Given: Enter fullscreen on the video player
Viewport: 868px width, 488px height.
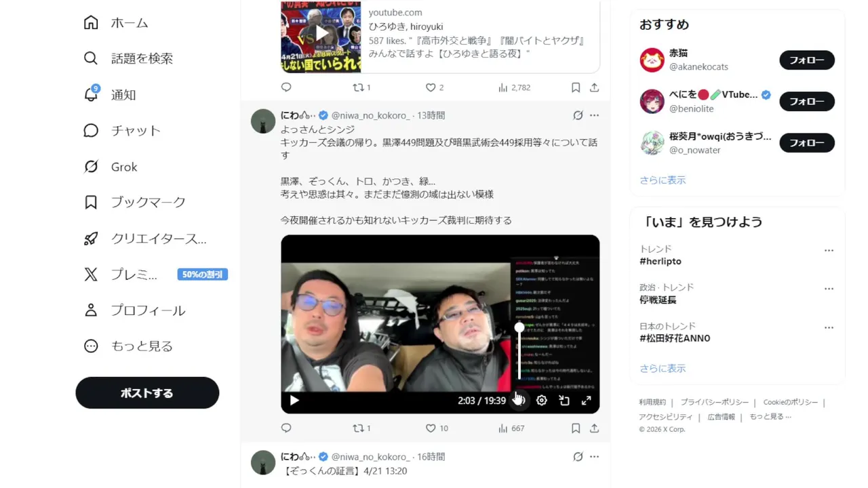Looking at the screenshot, I should [x=587, y=401].
